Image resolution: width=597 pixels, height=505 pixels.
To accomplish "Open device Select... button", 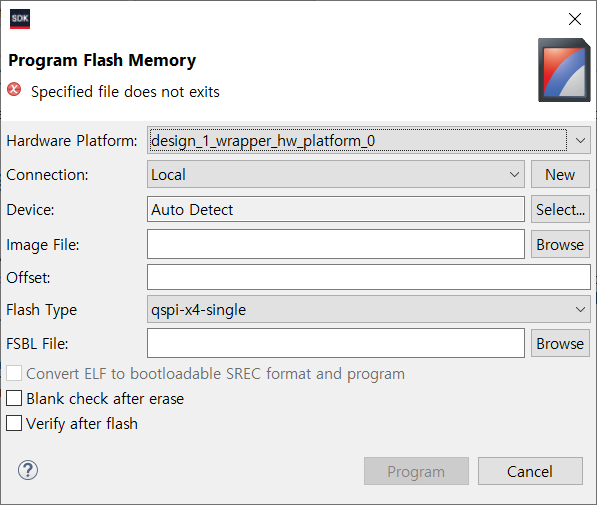I will [x=560, y=209].
